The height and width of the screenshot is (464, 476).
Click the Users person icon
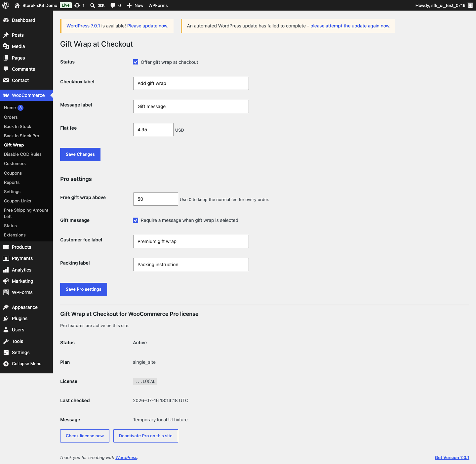(6, 330)
